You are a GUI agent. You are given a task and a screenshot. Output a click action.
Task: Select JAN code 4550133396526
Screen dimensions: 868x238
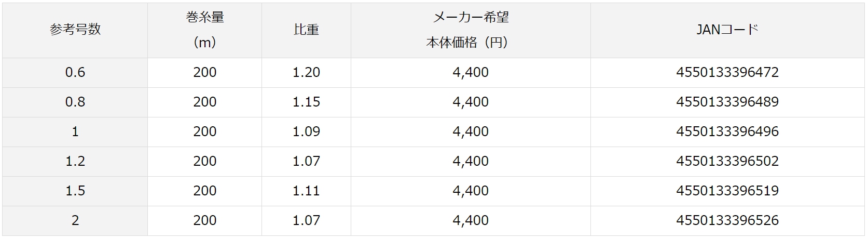pos(727,220)
